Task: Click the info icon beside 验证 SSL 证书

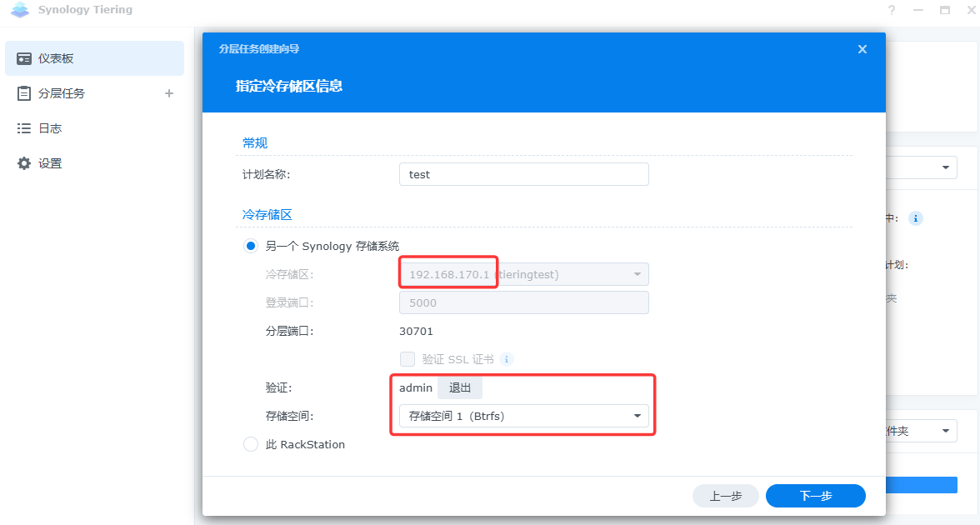Action: (x=506, y=359)
